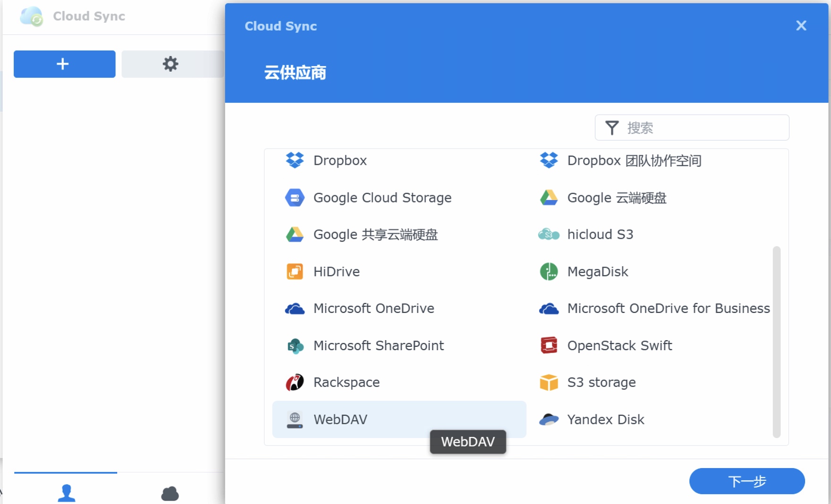
Task: Select the hicloud S3 label
Action: 600,235
